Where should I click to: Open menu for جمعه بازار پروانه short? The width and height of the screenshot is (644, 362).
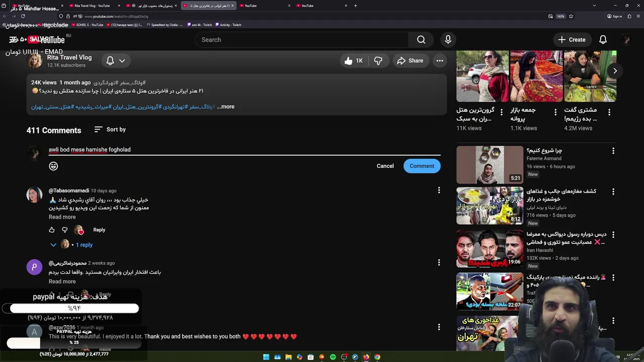(555, 112)
